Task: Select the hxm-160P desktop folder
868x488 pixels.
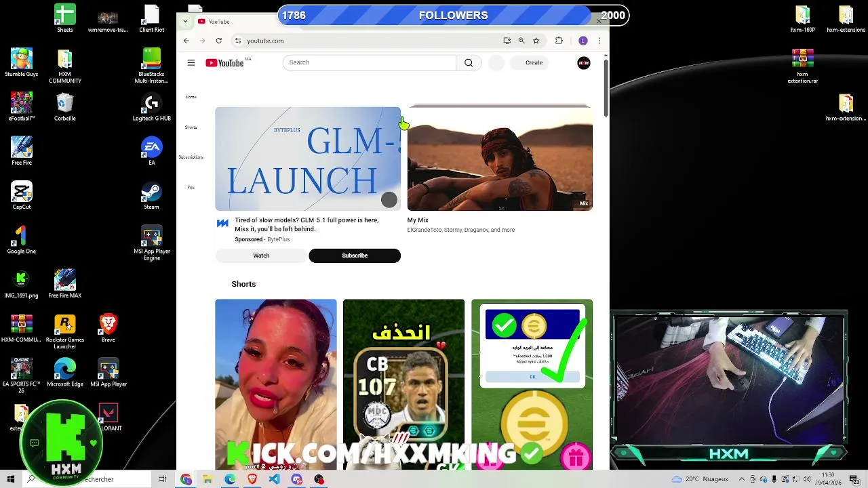Action: click(x=803, y=18)
